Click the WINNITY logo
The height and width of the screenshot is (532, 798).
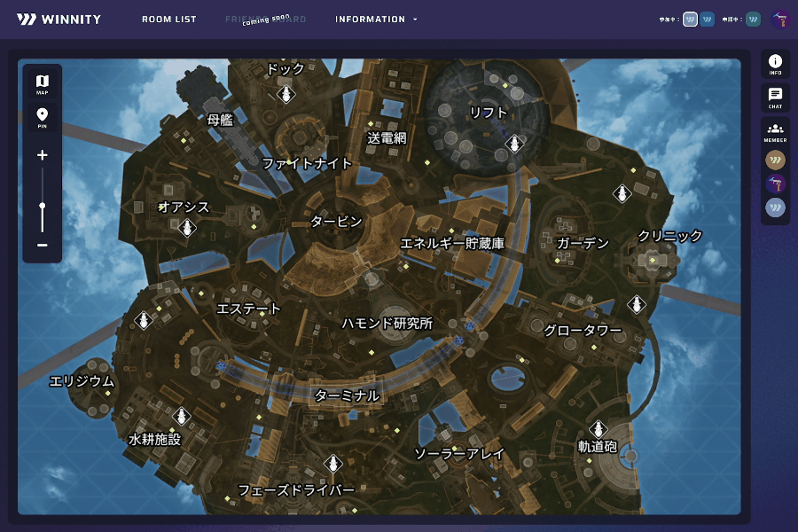tap(59, 20)
